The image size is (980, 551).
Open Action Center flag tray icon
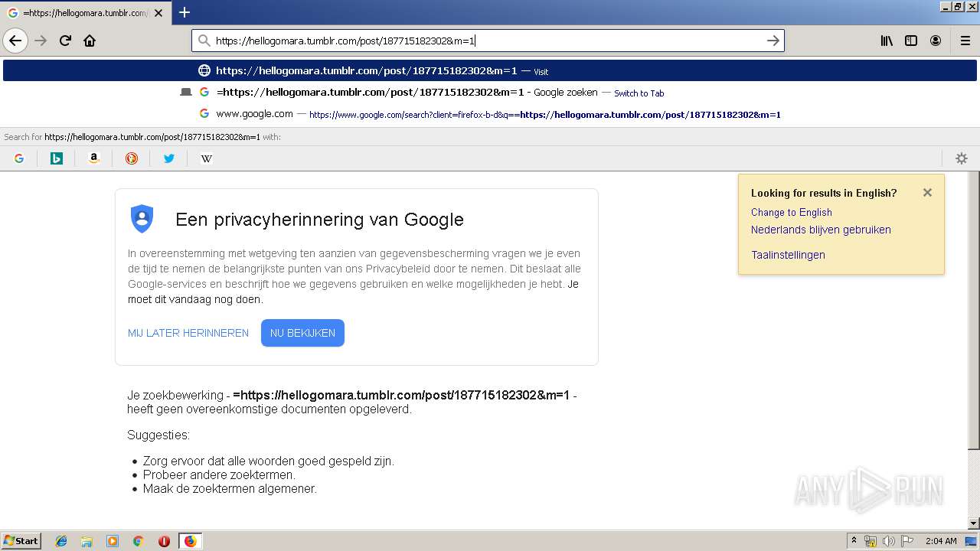click(906, 541)
